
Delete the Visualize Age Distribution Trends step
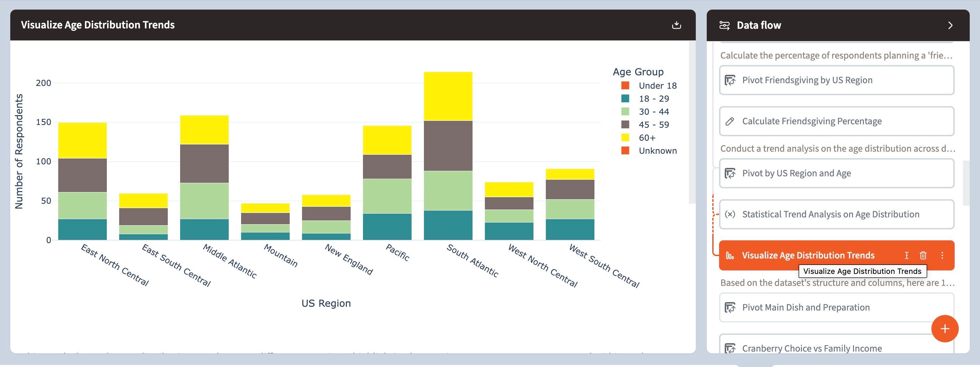click(x=923, y=256)
